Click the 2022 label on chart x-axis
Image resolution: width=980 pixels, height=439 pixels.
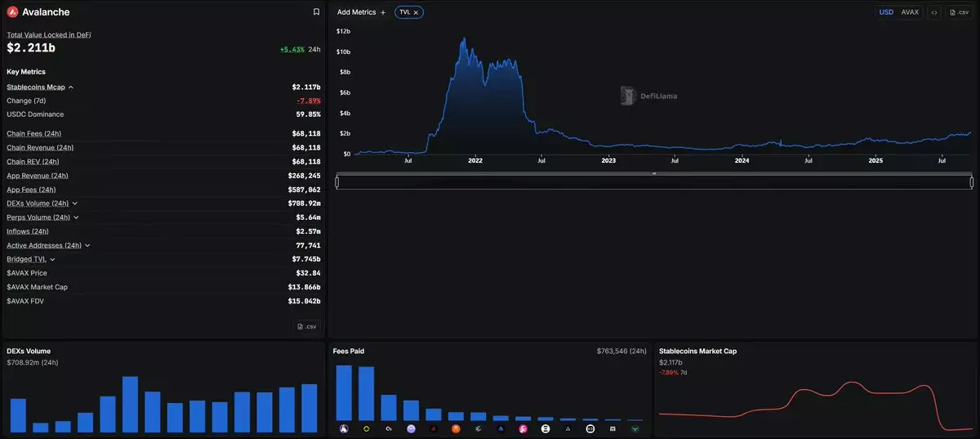click(x=475, y=161)
